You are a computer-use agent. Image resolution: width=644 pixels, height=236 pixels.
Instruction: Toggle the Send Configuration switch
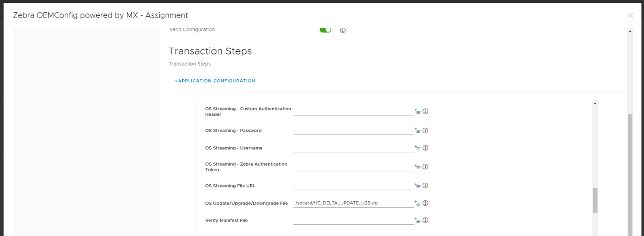click(x=325, y=30)
